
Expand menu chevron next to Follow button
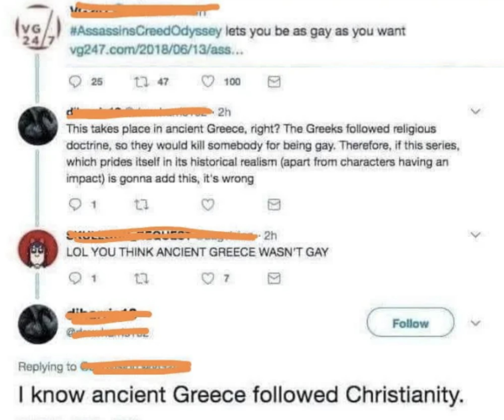pos(476,323)
